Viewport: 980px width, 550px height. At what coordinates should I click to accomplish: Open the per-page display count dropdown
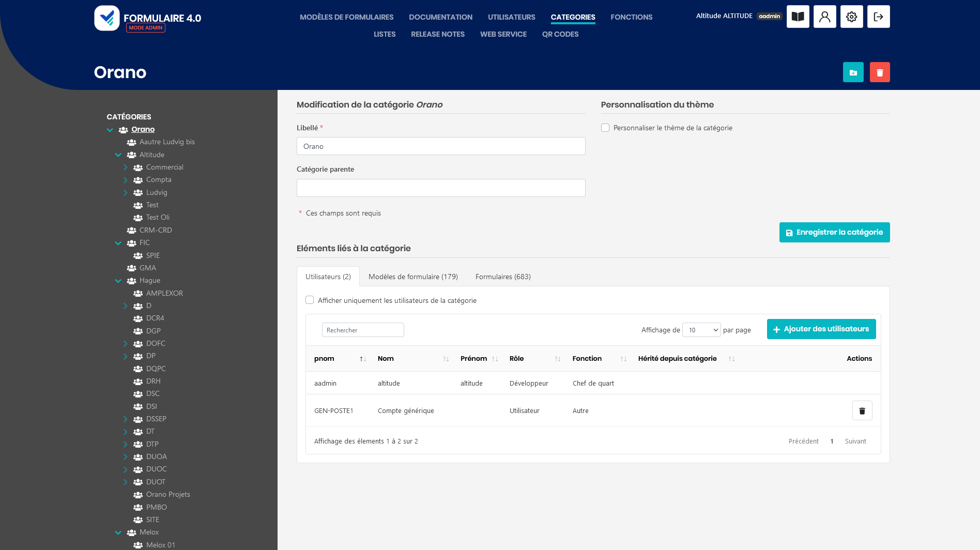(x=701, y=330)
